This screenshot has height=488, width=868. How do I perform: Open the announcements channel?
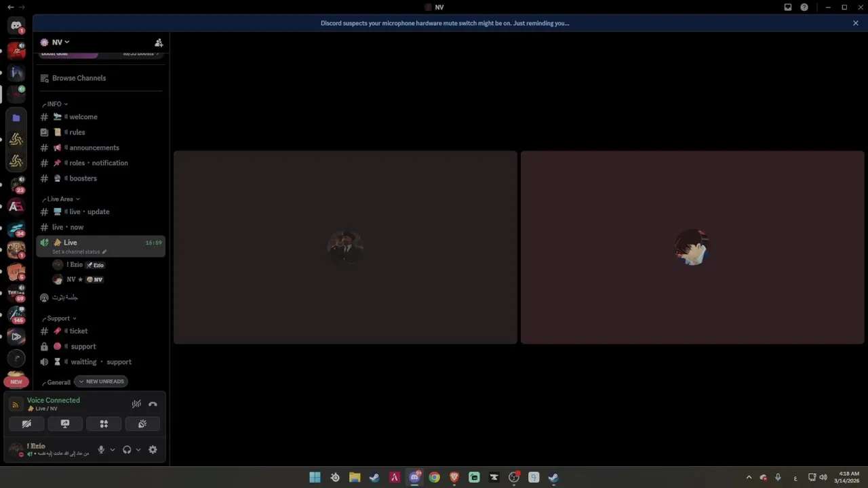(x=100, y=148)
